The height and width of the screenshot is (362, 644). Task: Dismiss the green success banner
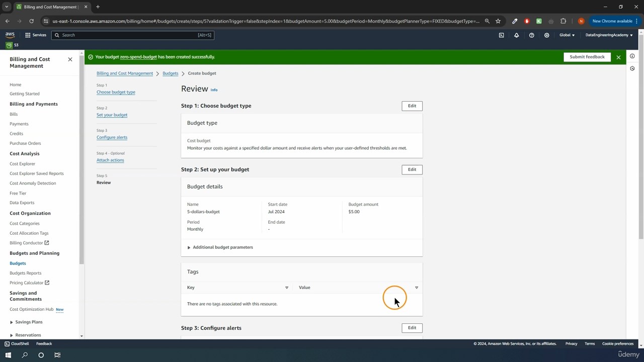click(618, 57)
